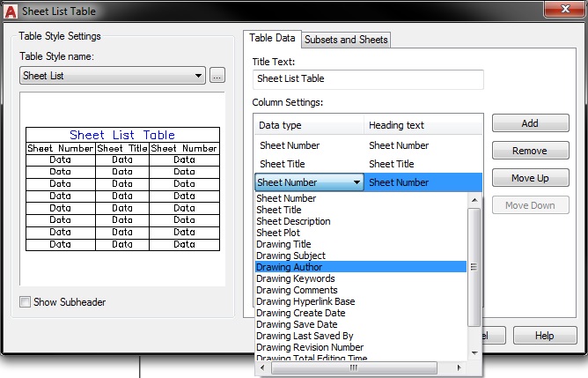Click the ellipsis button beside Table Style name
This screenshot has height=378, width=588.
coord(217,76)
